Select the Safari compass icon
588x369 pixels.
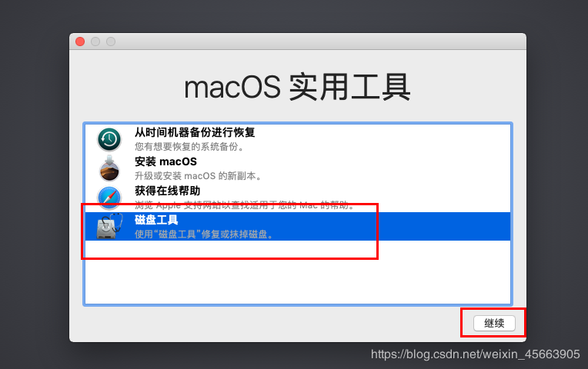pos(109,197)
